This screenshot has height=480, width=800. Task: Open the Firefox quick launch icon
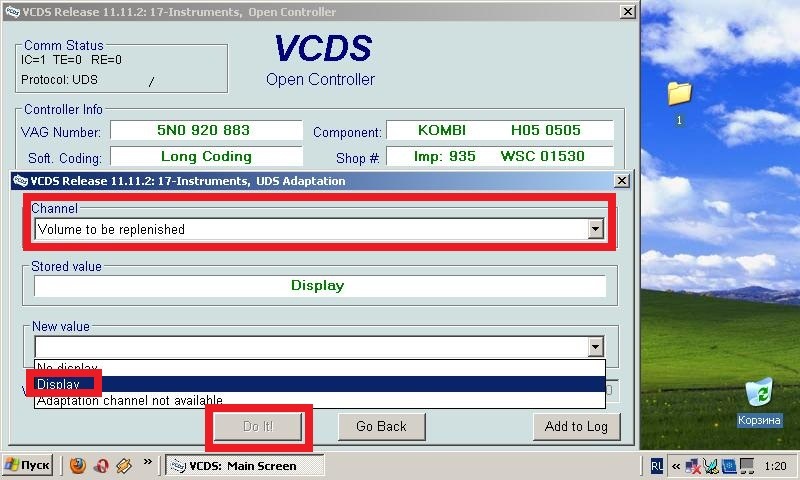pos(78,465)
